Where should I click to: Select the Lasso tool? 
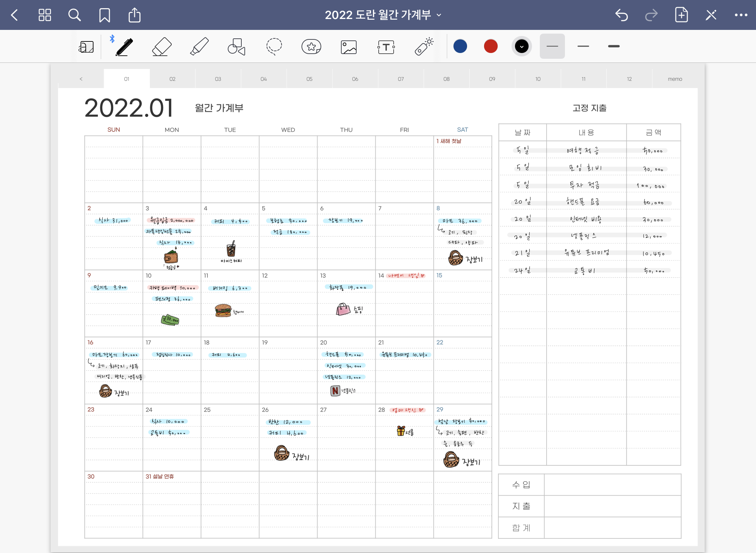click(x=274, y=47)
